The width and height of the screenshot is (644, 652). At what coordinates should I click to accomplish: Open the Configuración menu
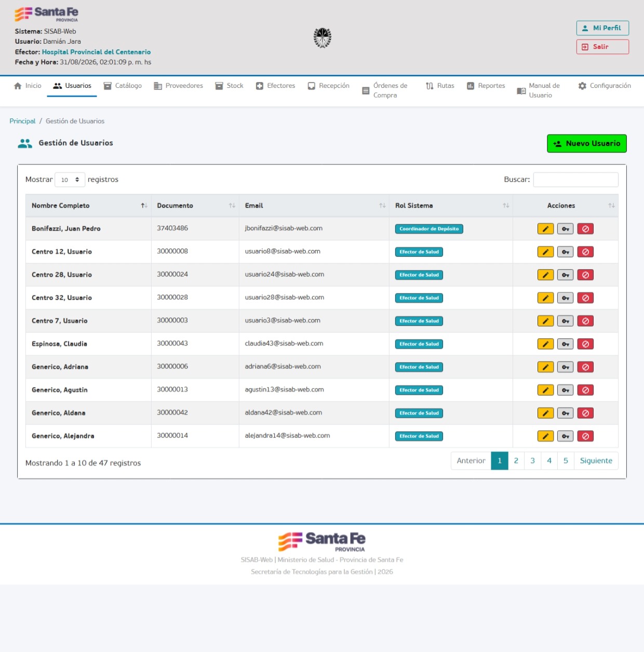pos(605,86)
